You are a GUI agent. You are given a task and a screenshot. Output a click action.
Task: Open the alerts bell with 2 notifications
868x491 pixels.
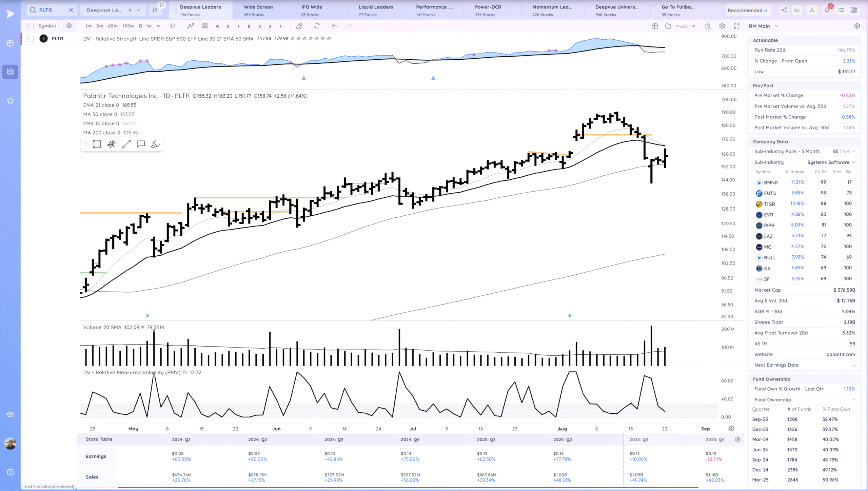tap(827, 10)
